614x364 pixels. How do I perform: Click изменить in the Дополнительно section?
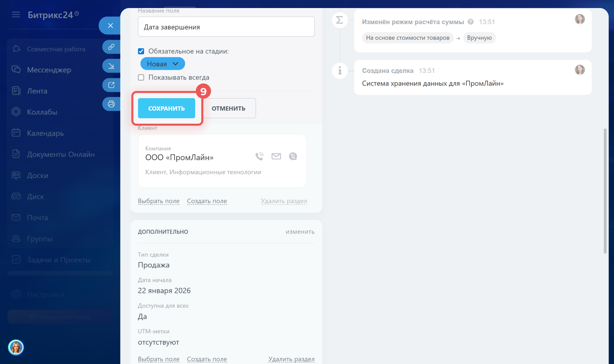pyautogui.click(x=300, y=232)
